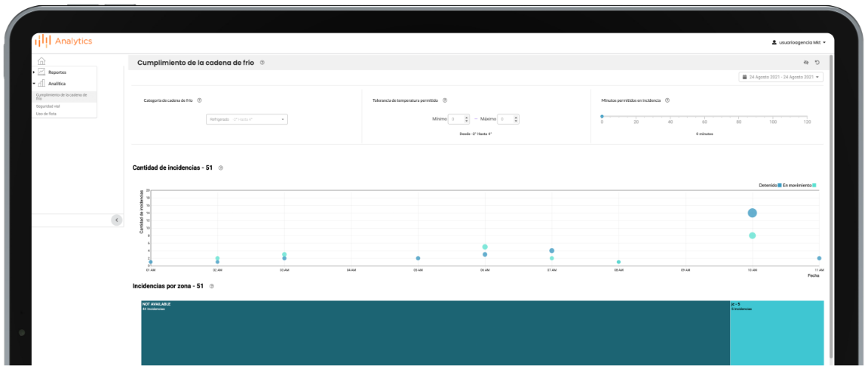Select Uso de flota in the sidebar
Screen dimensions: 868x366
pos(45,114)
